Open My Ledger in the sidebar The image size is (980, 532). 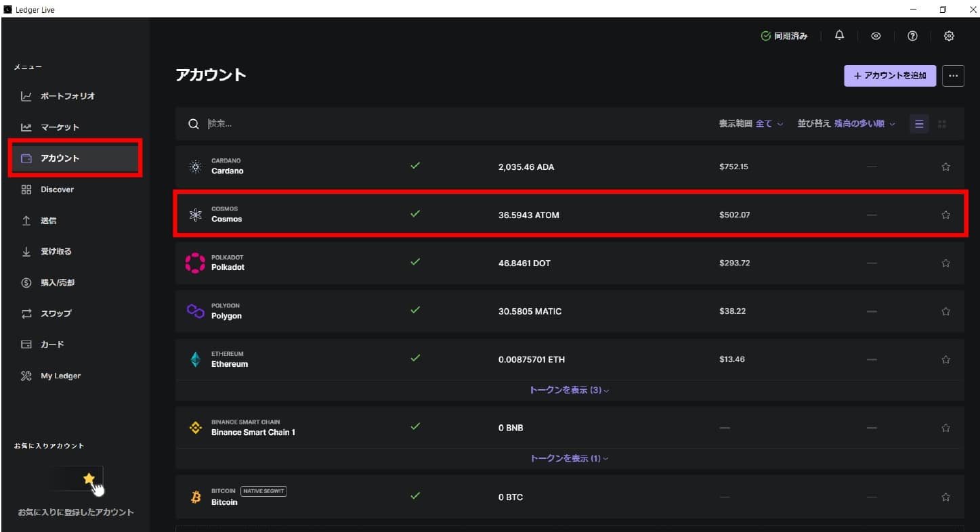[60, 376]
